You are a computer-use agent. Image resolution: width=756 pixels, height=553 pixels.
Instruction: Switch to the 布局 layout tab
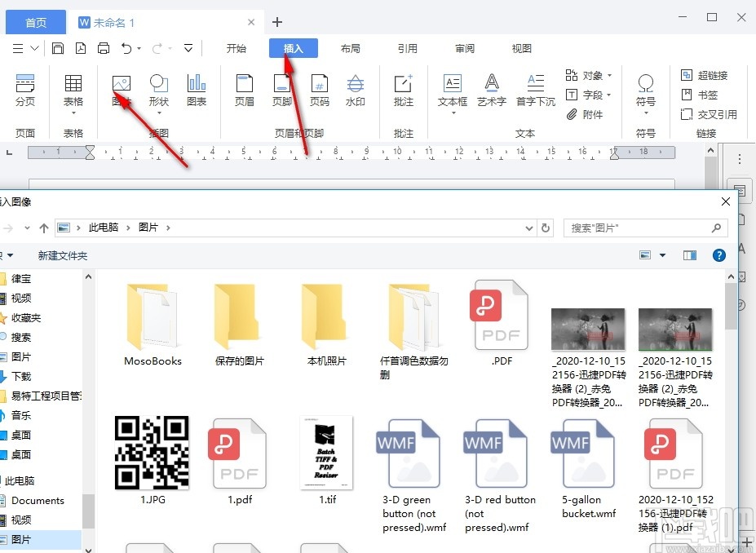350,48
